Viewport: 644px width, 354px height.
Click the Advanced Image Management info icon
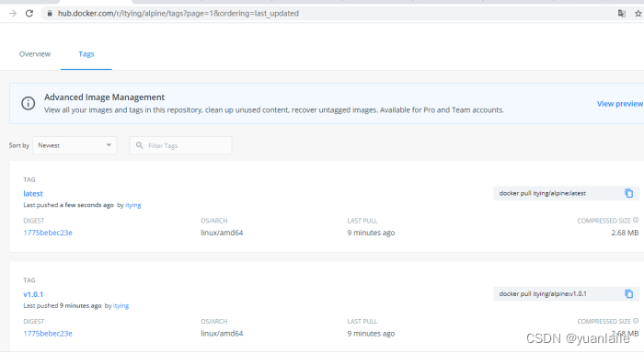pyautogui.click(x=28, y=103)
